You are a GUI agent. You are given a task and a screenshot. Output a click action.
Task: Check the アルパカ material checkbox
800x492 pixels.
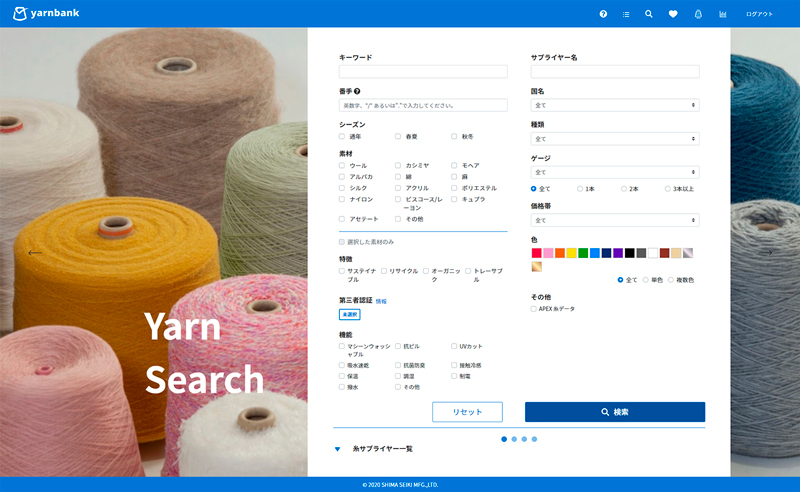coord(342,177)
